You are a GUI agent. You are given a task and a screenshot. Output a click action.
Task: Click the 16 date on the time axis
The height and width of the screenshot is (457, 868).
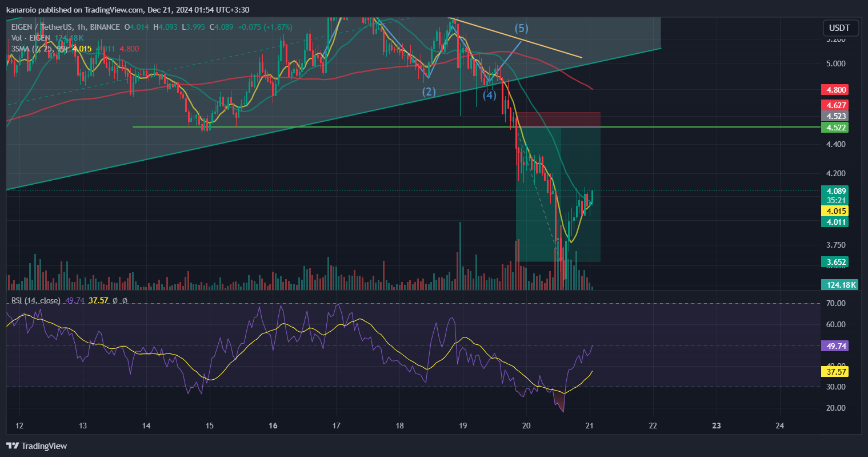click(273, 426)
